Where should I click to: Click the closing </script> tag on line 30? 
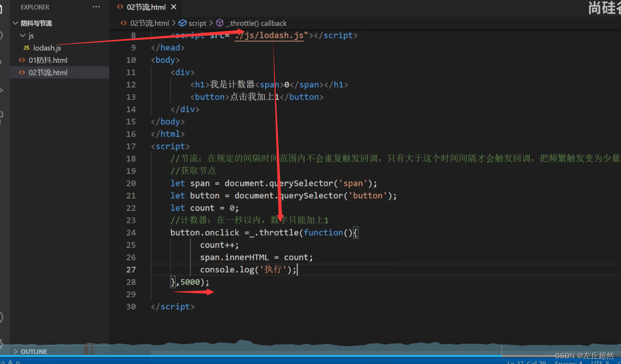[x=172, y=307]
